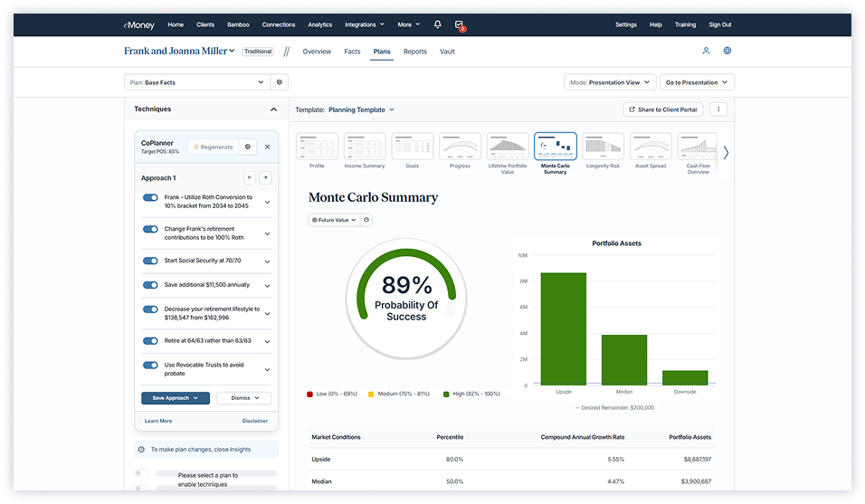The width and height of the screenshot is (865, 504).
Task: Disable the Use Revocable Trusts switch
Action: (x=150, y=366)
